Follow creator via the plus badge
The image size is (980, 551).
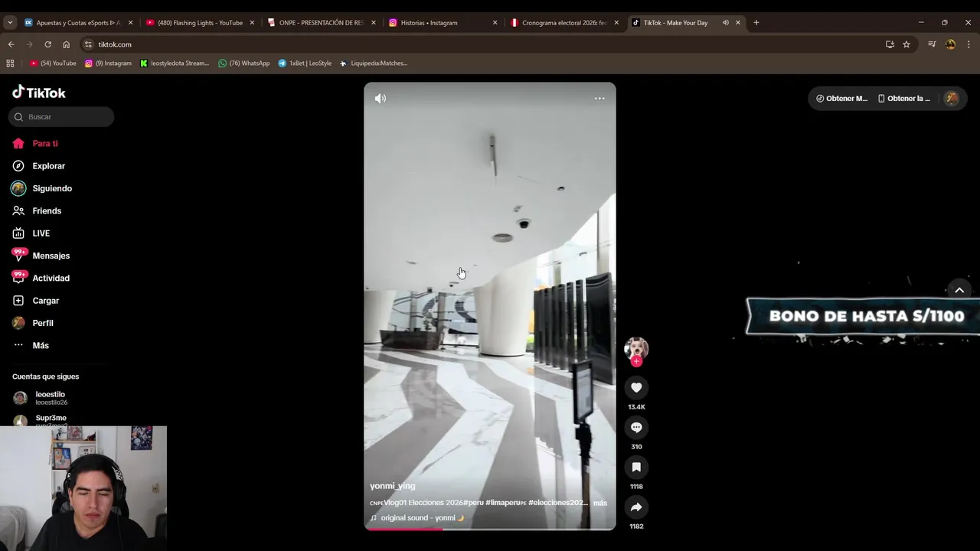point(636,362)
